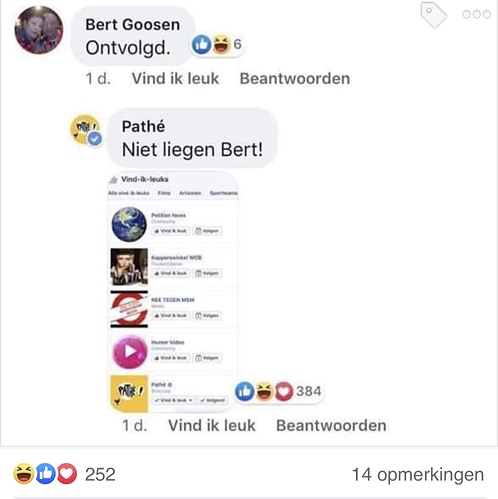This screenshot has width=498, height=499.
Task: Open Bert Goosen's profile picture
Action: click(39, 30)
